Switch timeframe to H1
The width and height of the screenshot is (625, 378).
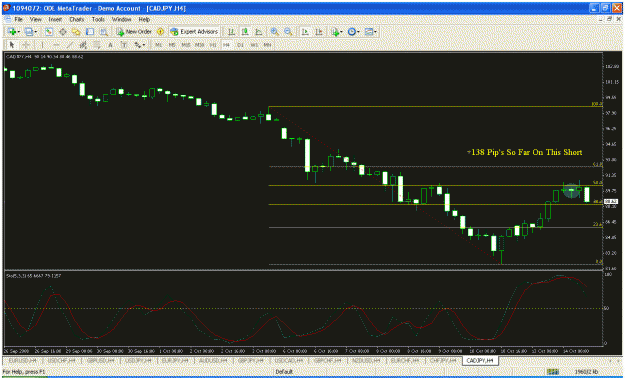tap(213, 45)
